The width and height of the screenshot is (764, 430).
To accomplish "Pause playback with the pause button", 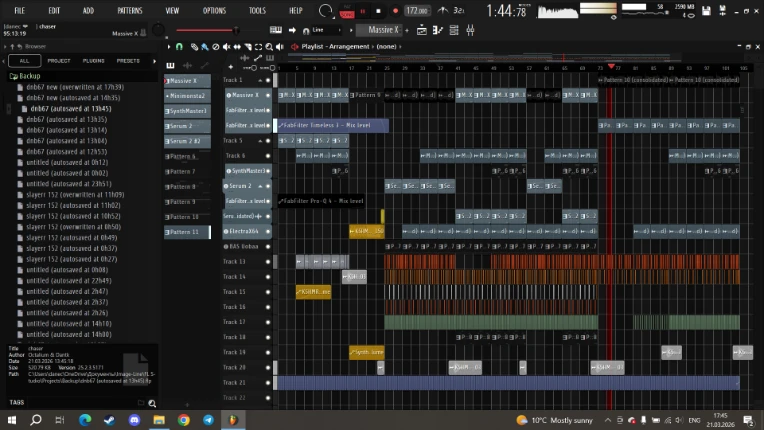I will [x=363, y=11].
